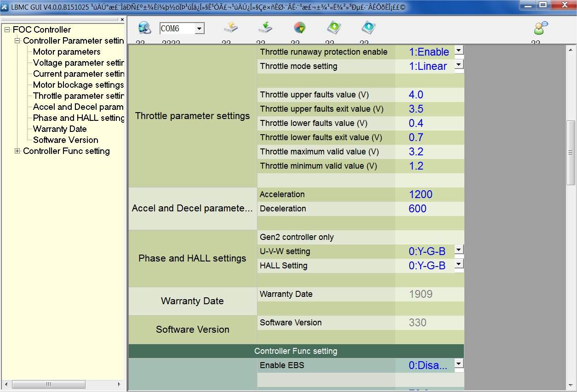Click the drive icon with yellow up arrow

pyautogui.click(x=230, y=28)
